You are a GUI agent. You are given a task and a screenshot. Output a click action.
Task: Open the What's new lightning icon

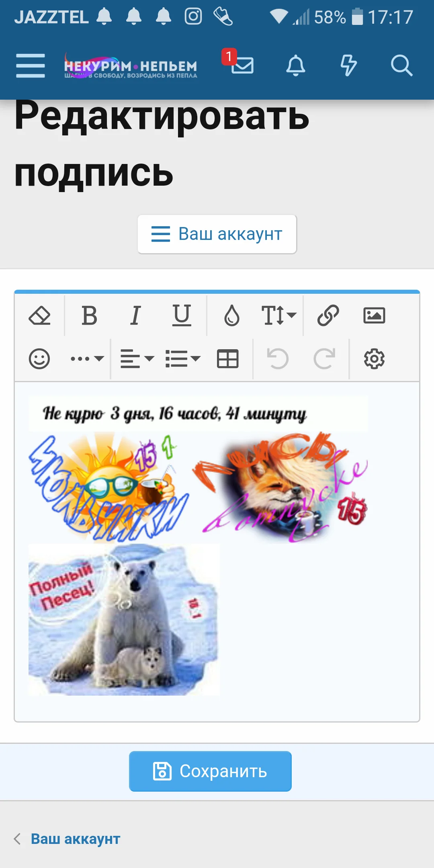click(x=348, y=66)
